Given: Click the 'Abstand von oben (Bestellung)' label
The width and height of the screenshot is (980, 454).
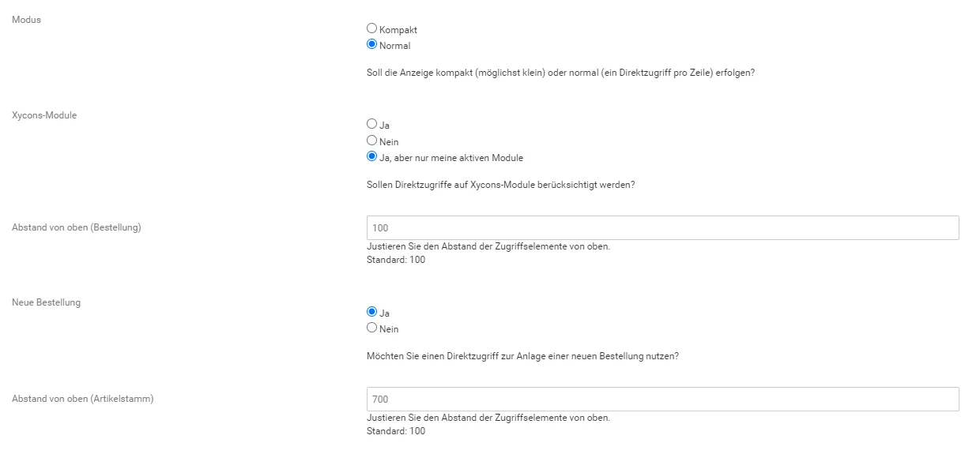Looking at the screenshot, I should pyautogui.click(x=77, y=227).
